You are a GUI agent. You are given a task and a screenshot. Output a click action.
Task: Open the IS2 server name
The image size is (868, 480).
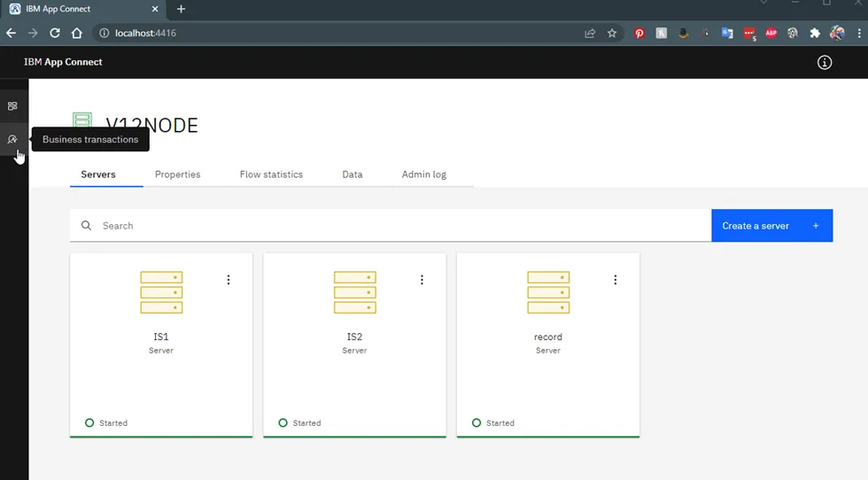[354, 337]
